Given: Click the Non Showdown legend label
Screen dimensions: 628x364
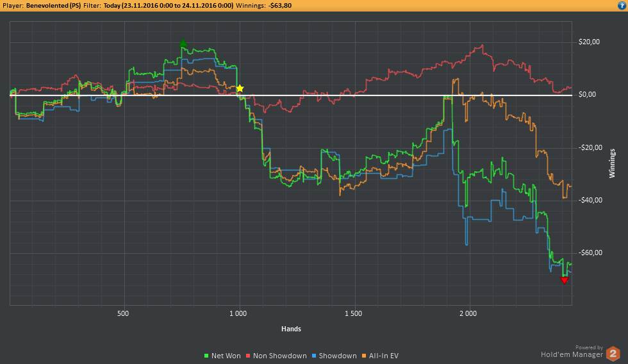Looking at the screenshot, I should (x=279, y=356).
